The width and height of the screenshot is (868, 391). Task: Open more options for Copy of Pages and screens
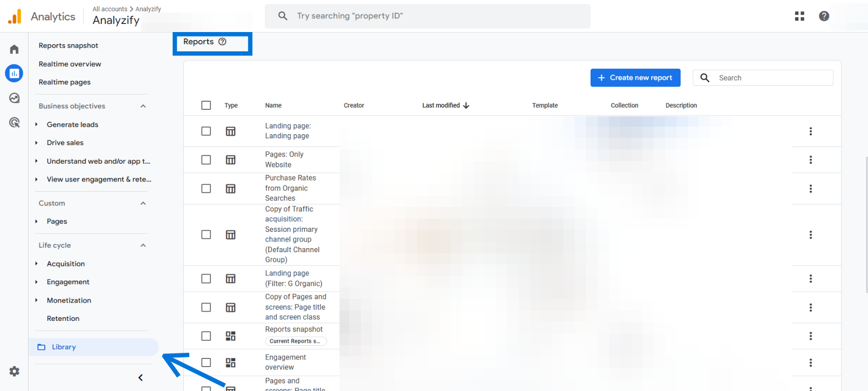tap(810, 308)
